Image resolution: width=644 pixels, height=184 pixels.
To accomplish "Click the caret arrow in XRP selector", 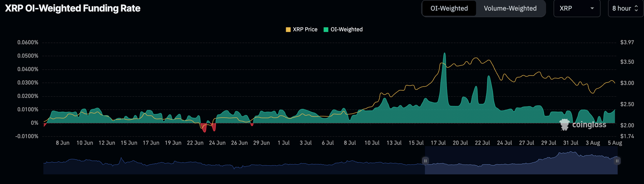I will pyautogui.click(x=592, y=8).
